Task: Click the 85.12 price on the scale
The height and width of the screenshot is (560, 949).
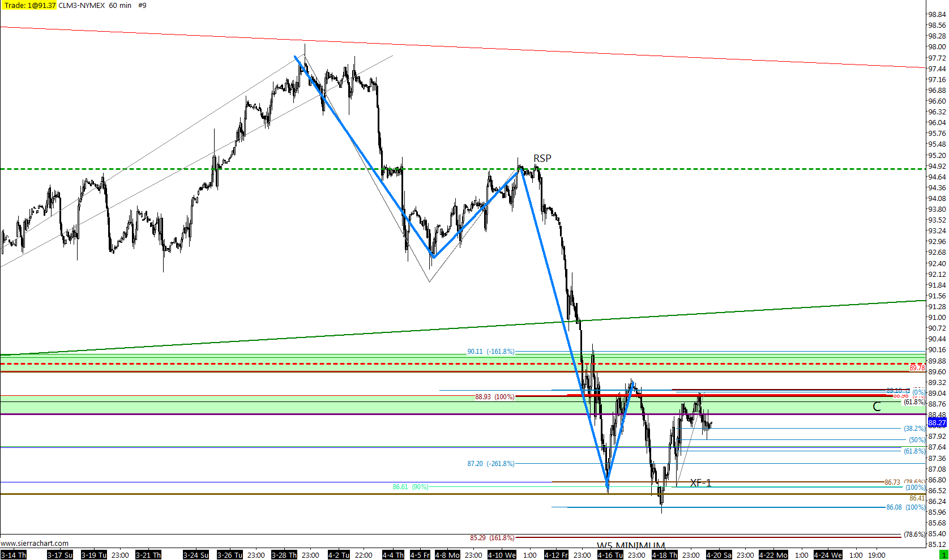Action: tap(937, 545)
